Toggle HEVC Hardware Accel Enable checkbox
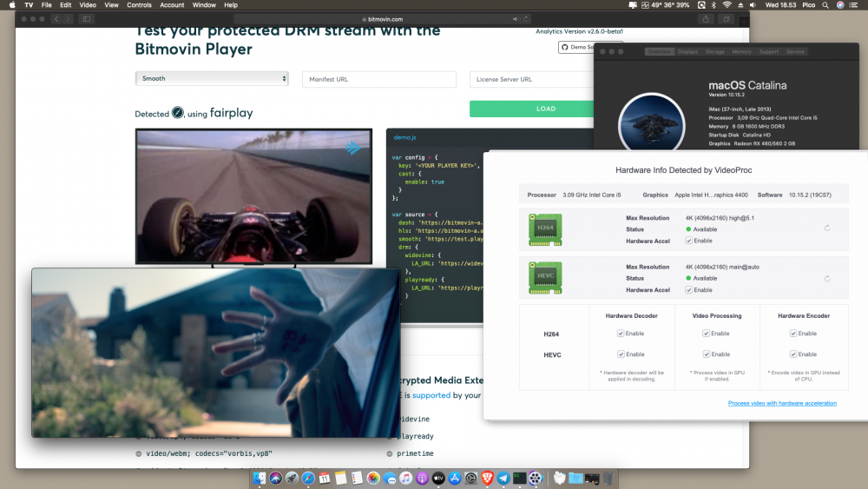868x489 pixels. tap(688, 290)
